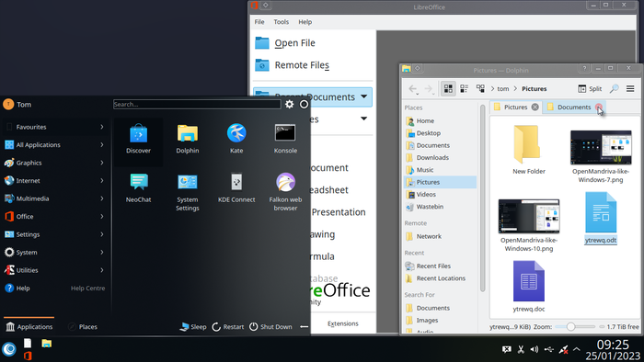Launch KDE Connect
Screen dimensions: 644x362
(x=236, y=188)
